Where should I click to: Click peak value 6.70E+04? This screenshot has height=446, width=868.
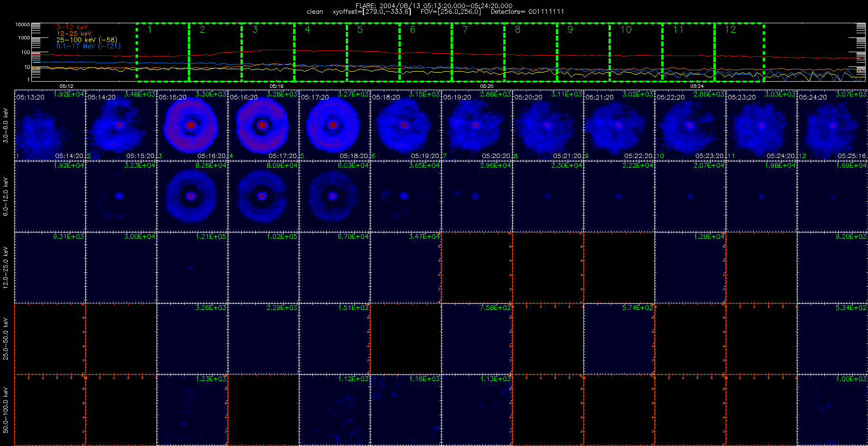coord(353,237)
